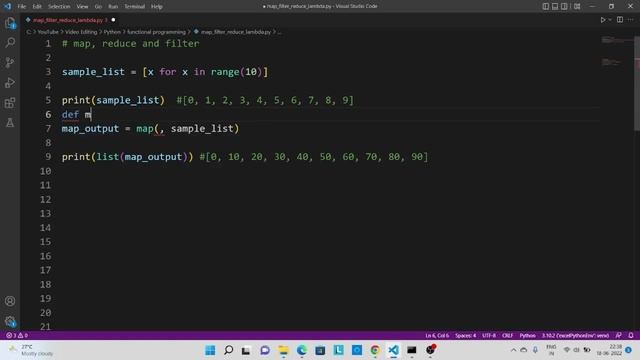Open Google Chrome from the taskbar
This screenshot has height=360, width=640.
(375, 350)
